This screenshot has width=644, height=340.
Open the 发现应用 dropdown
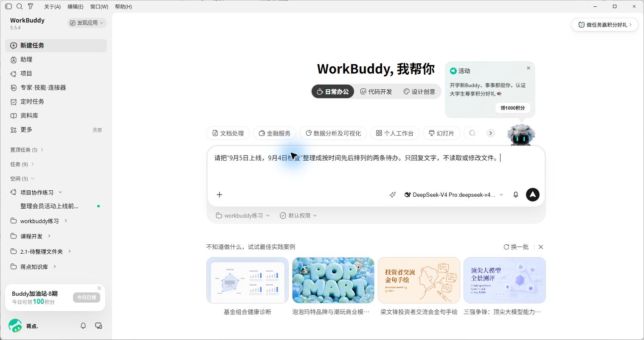point(87,23)
